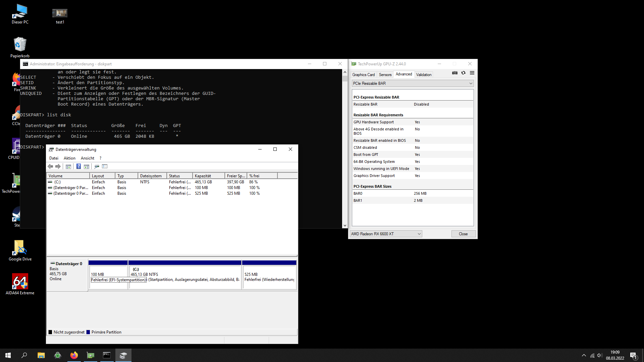
Task: Open the GPU-Z hamburger menu
Action: [472, 73]
